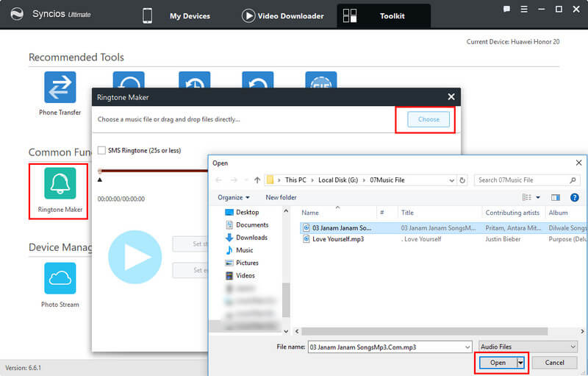Open the Photo Stream tool
Image resolution: width=588 pixels, height=376 pixels.
coord(60,278)
